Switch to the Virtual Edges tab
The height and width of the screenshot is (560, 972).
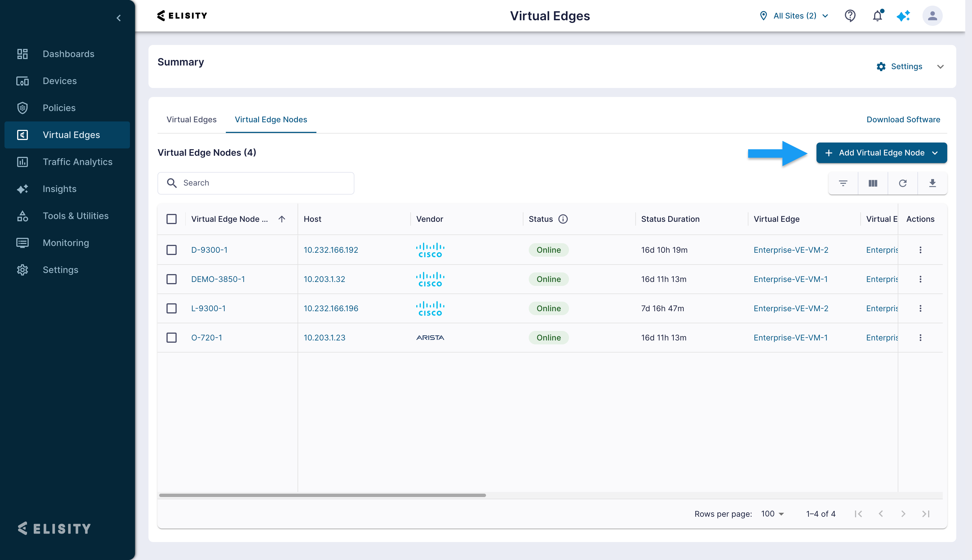pyautogui.click(x=191, y=119)
